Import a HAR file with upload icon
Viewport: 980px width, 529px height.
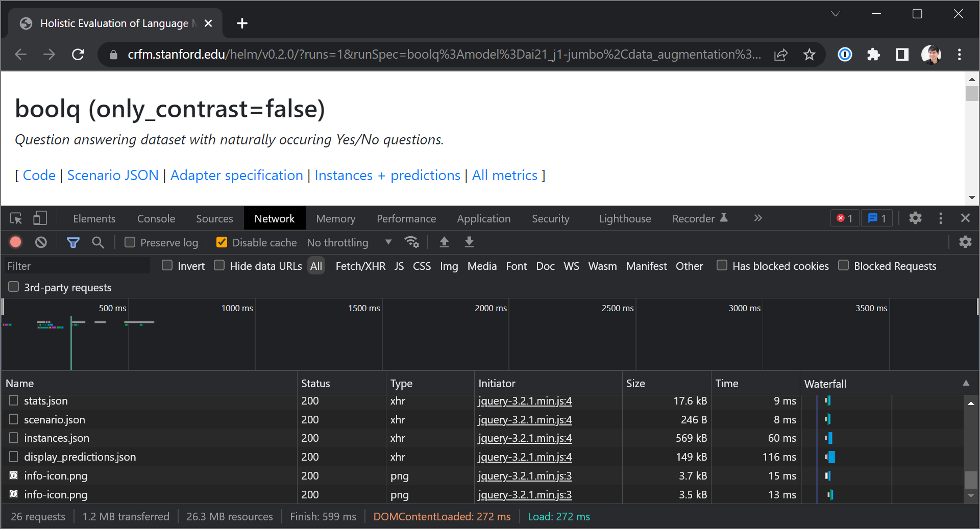[x=444, y=242]
